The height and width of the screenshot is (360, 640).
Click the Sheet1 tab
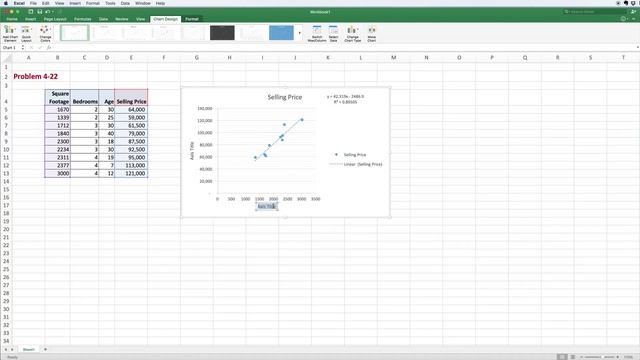pos(29,349)
